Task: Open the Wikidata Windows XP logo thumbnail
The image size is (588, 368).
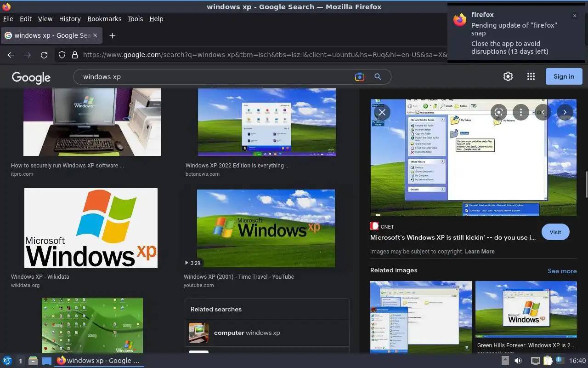Action: click(x=91, y=228)
